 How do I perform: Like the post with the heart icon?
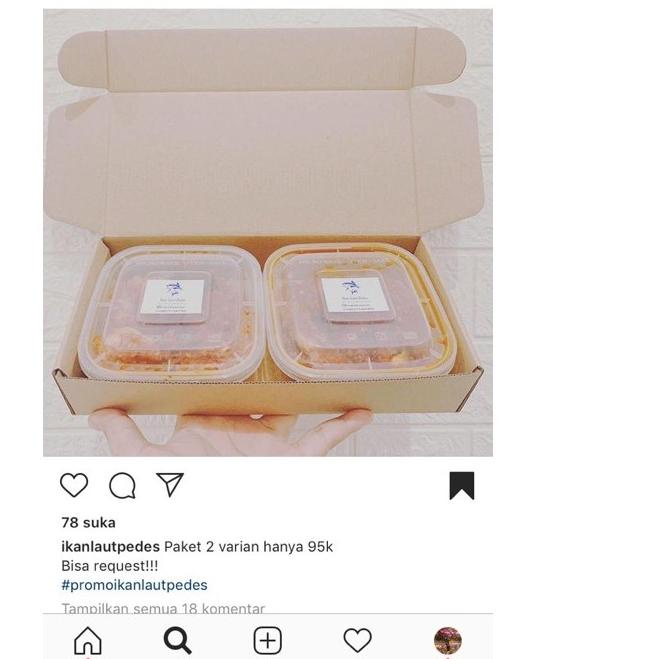pyautogui.click(x=74, y=486)
